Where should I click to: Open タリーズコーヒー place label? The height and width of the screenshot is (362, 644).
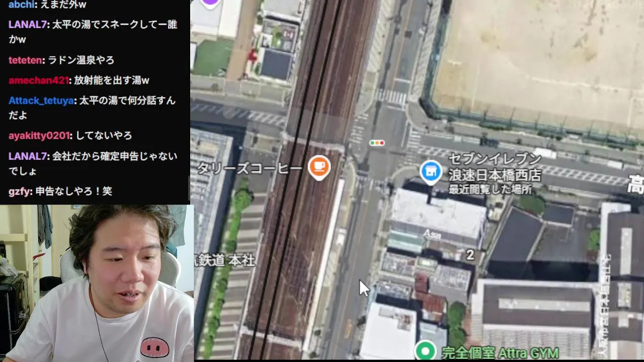[x=250, y=168]
